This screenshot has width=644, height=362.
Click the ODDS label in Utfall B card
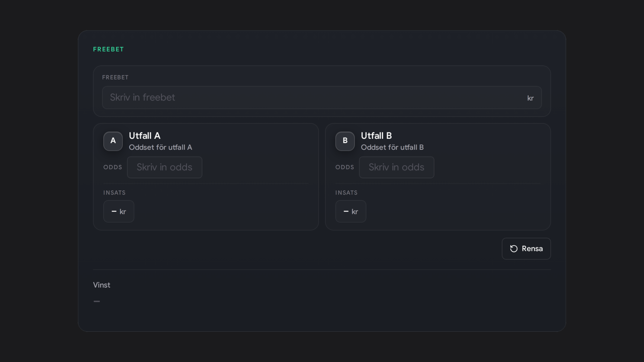tap(345, 167)
